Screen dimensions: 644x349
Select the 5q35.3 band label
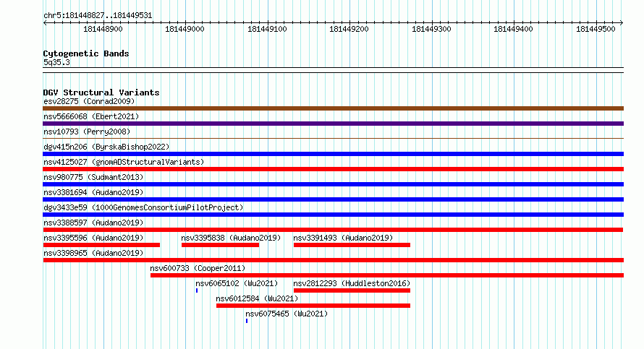[56, 62]
